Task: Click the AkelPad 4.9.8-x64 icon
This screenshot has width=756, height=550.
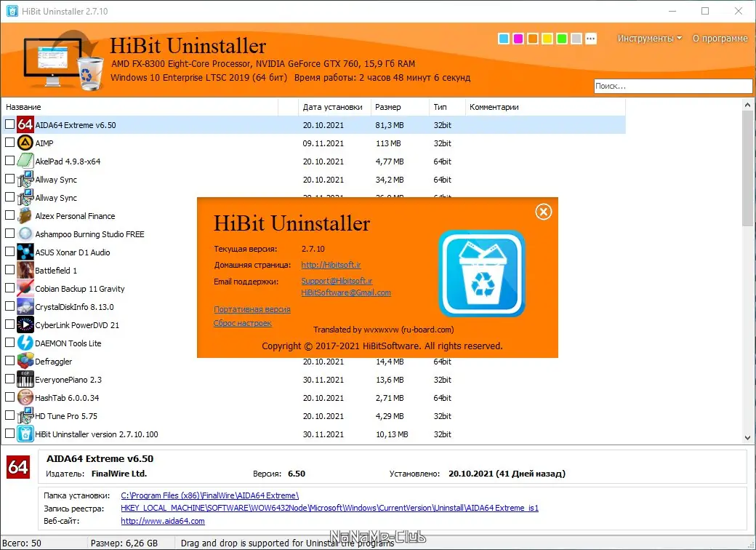Action: tap(25, 161)
